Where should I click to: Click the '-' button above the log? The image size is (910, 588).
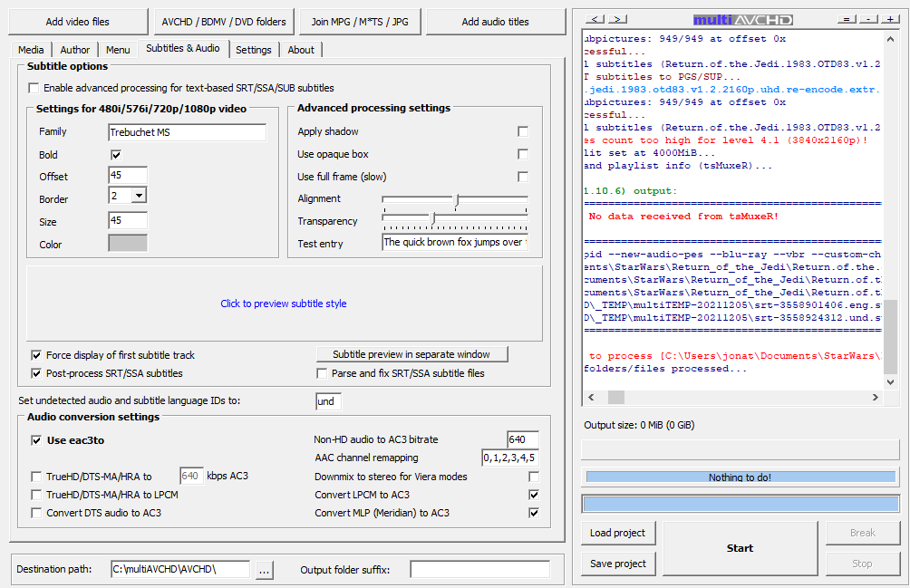tap(867, 19)
